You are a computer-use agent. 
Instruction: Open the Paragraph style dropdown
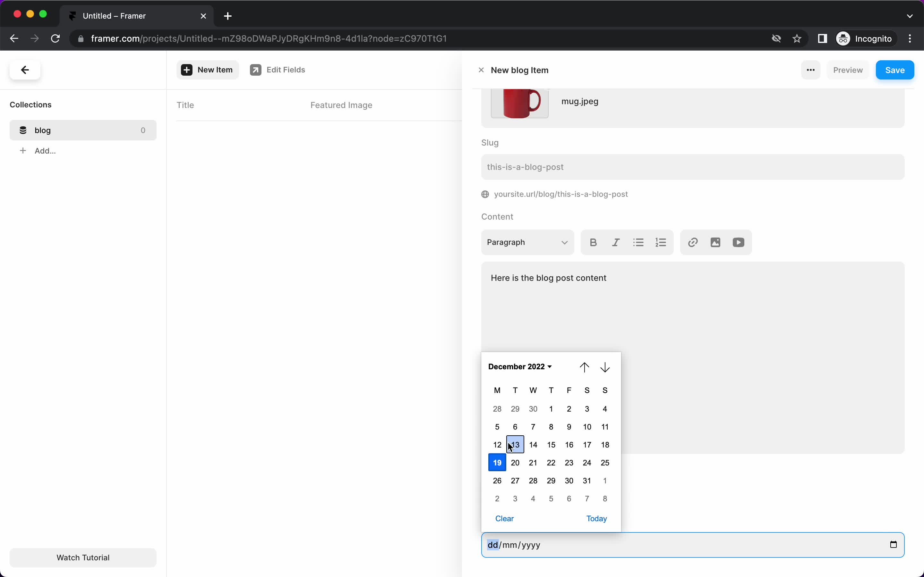pos(526,242)
